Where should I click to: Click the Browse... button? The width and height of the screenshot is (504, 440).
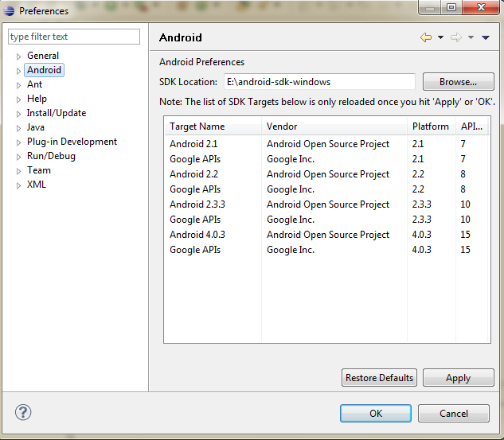pos(459,82)
